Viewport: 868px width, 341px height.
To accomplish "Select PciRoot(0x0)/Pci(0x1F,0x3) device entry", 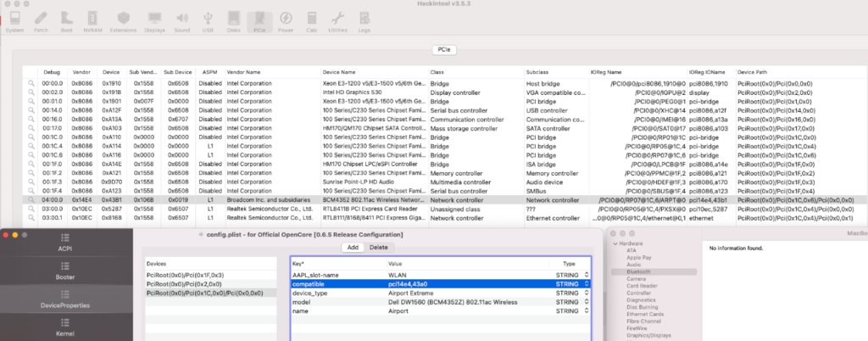I will click(x=183, y=275).
